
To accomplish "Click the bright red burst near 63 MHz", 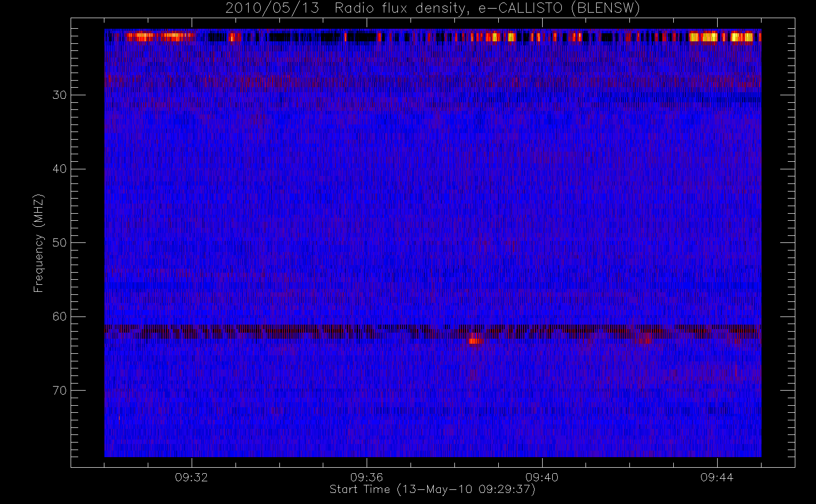I will tap(476, 339).
